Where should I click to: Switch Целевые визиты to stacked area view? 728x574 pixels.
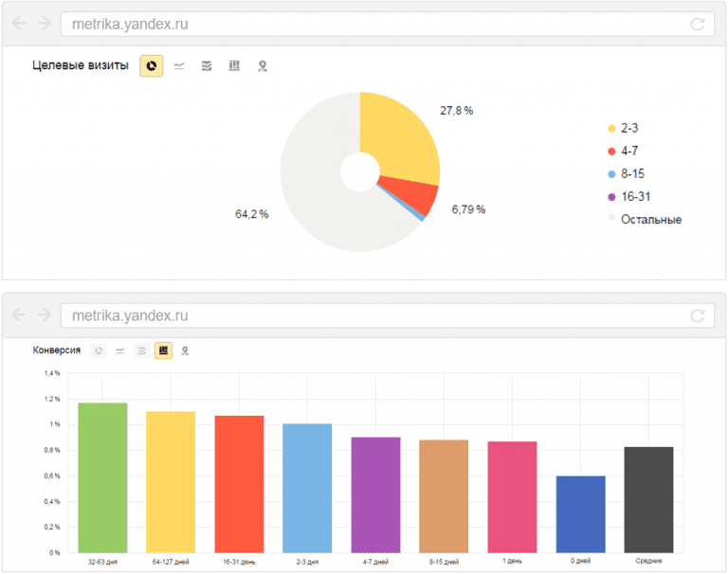tap(207, 66)
